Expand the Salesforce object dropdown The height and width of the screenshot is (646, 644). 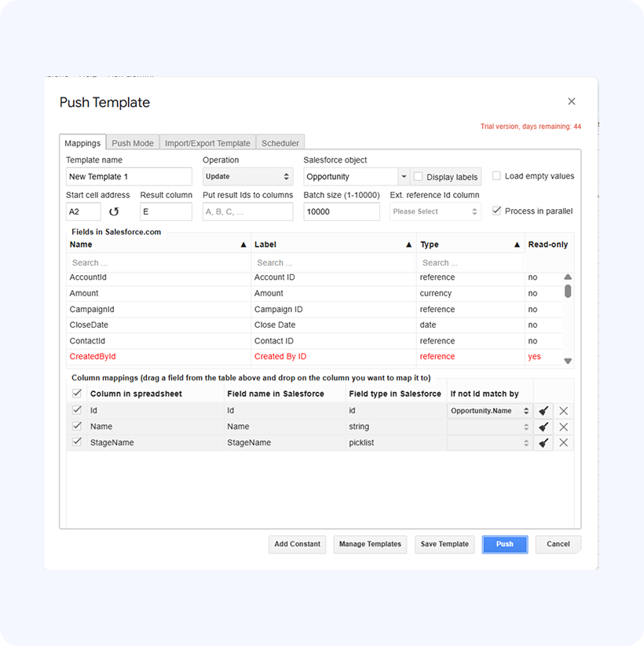click(x=403, y=177)
